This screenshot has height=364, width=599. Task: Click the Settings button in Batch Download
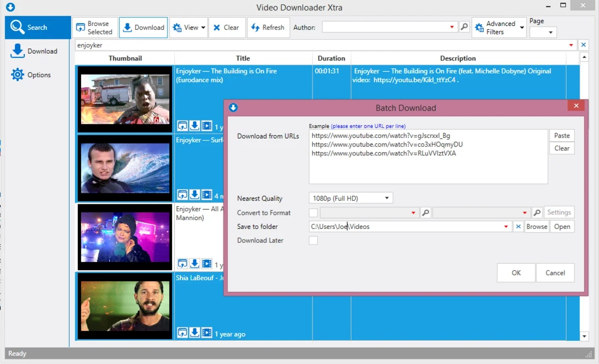click(x=559, y=212)
